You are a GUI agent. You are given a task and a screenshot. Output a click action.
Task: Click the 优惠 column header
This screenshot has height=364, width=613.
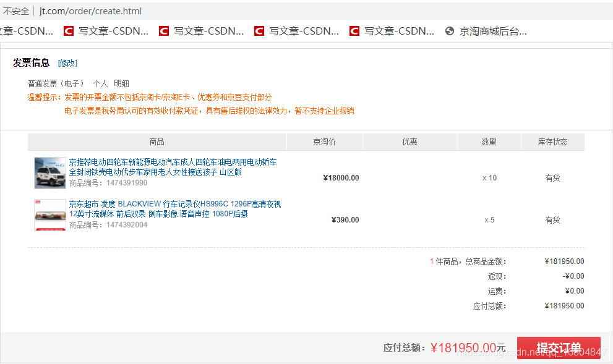pos(409,142)
